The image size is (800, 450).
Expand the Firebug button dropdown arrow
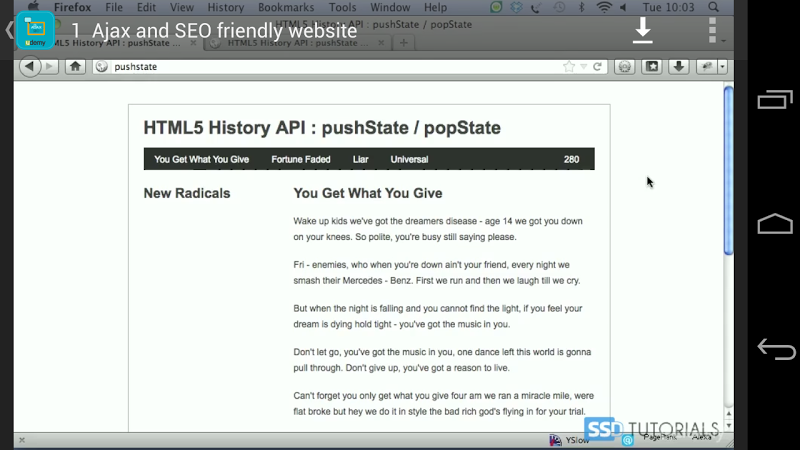click(x=722, y=66)
